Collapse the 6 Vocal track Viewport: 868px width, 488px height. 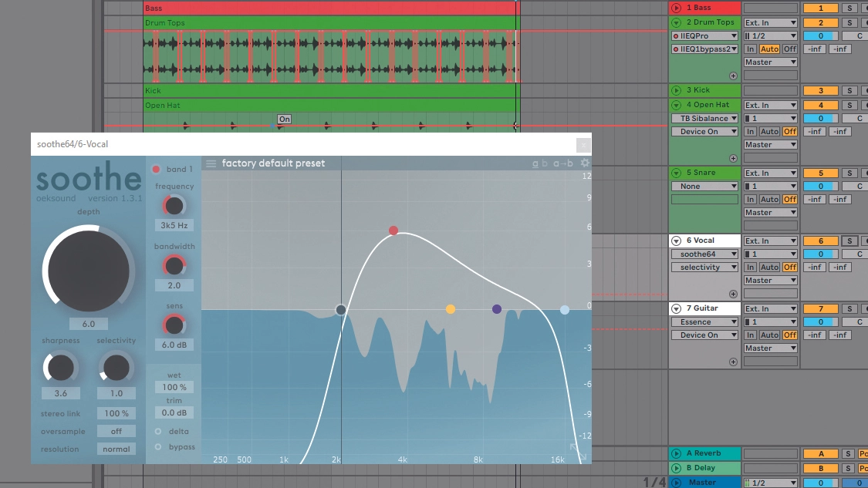click(x=676, y=241)
